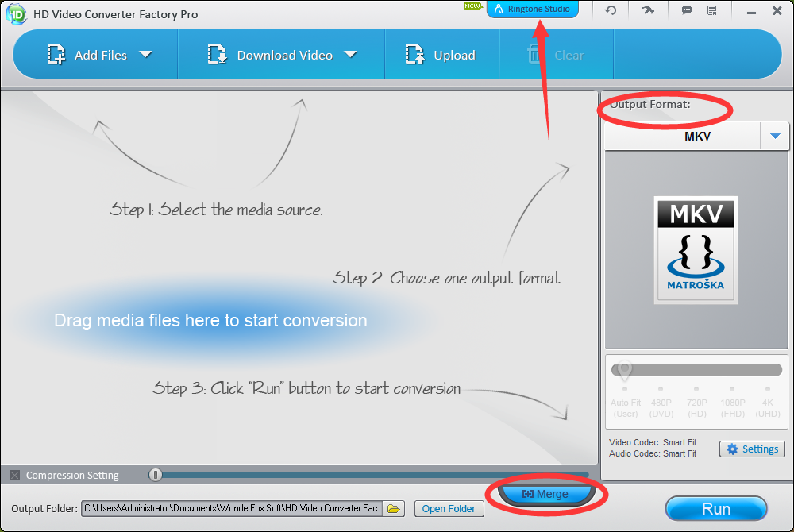Screen dimensions: 794x532
Task: Close the converter window
Action: point(777,10)
